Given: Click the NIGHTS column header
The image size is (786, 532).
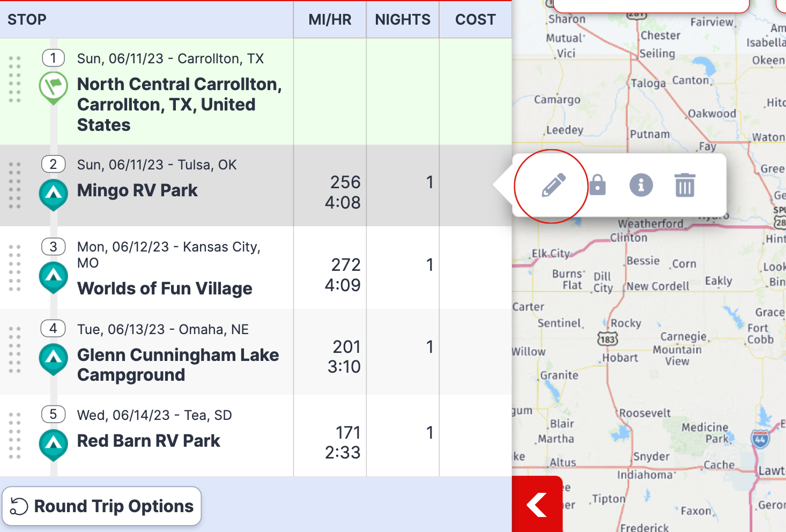Looking at the screenshot, I should click(403, 19).
